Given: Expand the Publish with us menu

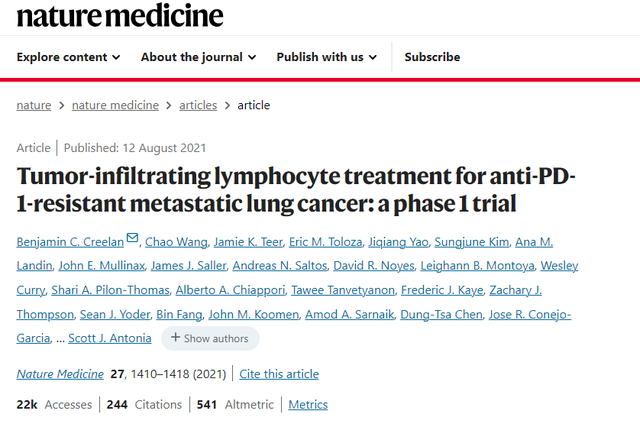Looking at the screenshot, I should click(x=327, y=57).
